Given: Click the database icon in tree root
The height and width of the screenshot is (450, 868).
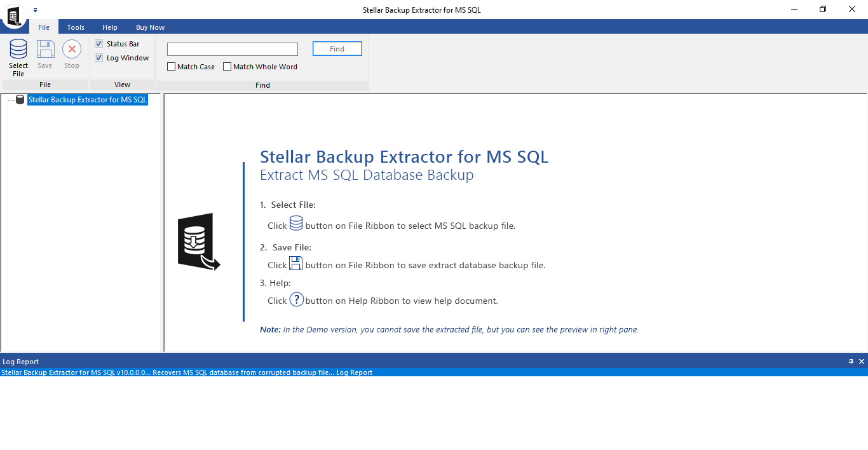Looking at the screenshot, I should pyautogui.click(x=20, y=100).
